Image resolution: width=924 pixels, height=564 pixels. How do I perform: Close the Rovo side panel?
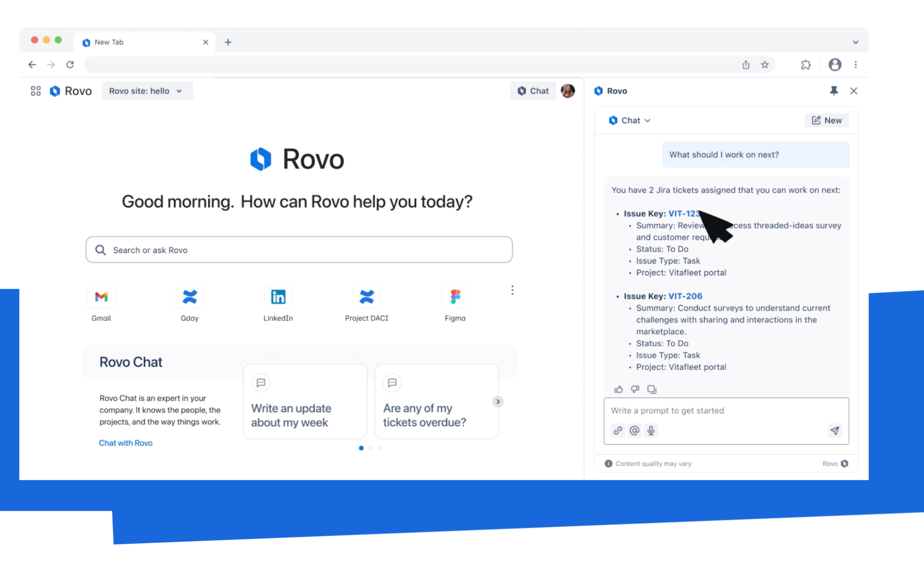coord(853,91)
